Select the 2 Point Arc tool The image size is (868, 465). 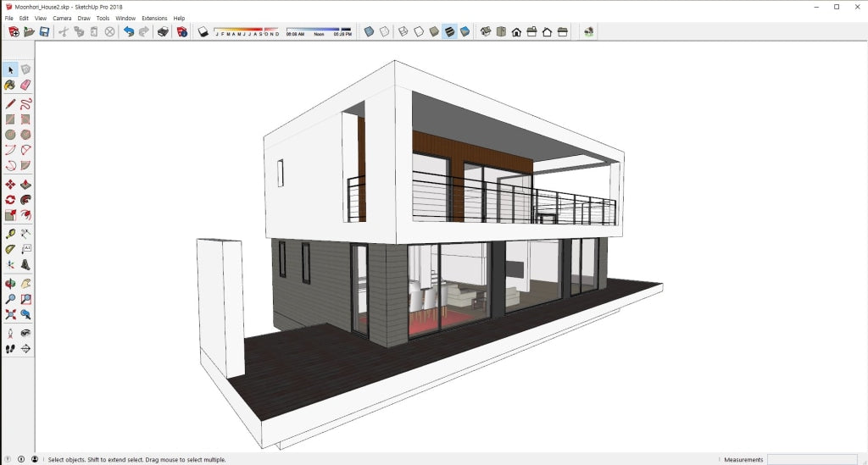coord(25,150)
